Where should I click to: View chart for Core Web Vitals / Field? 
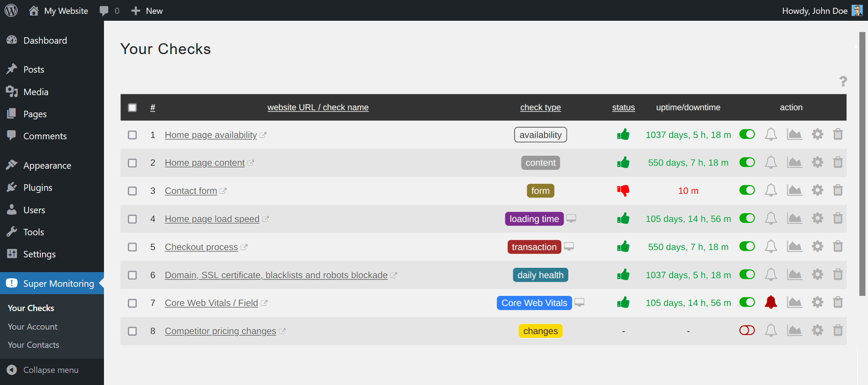point(794,302)
